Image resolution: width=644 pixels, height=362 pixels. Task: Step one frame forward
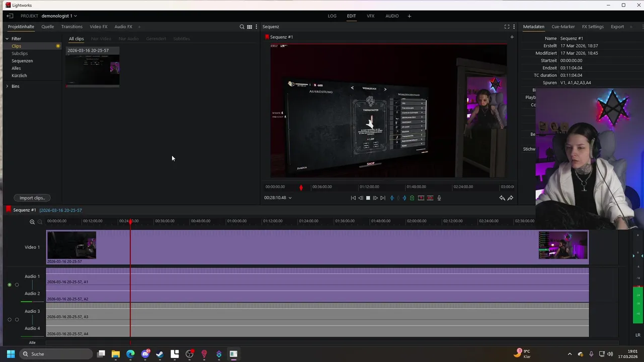tap(375, 198)
